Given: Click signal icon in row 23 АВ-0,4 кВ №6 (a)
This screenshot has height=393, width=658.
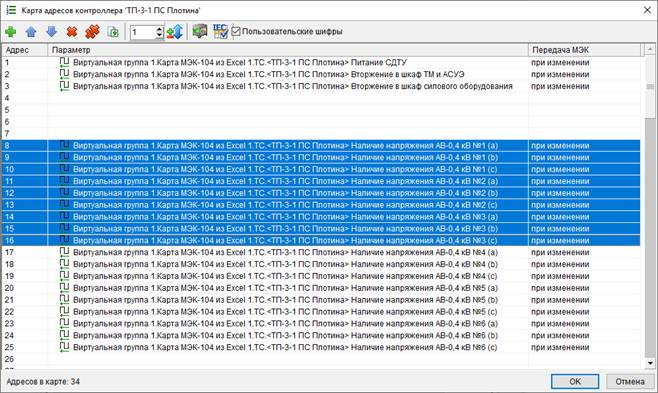Looking at the screenshot, I should pyautogui.click(x=64, y=324).
